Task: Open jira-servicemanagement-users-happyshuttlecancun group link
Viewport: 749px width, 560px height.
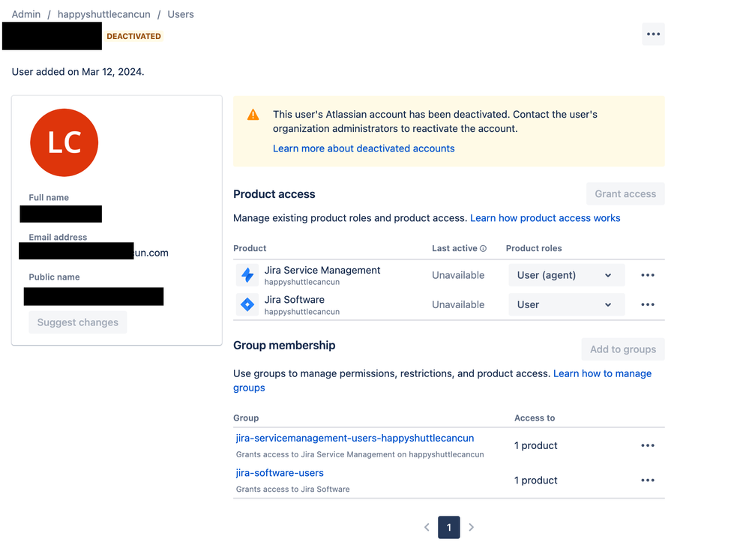Action: [x=355, y=438]
